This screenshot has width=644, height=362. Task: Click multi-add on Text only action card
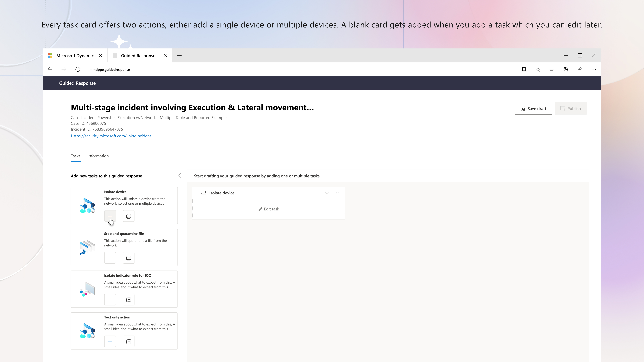[x=128, y=342]
